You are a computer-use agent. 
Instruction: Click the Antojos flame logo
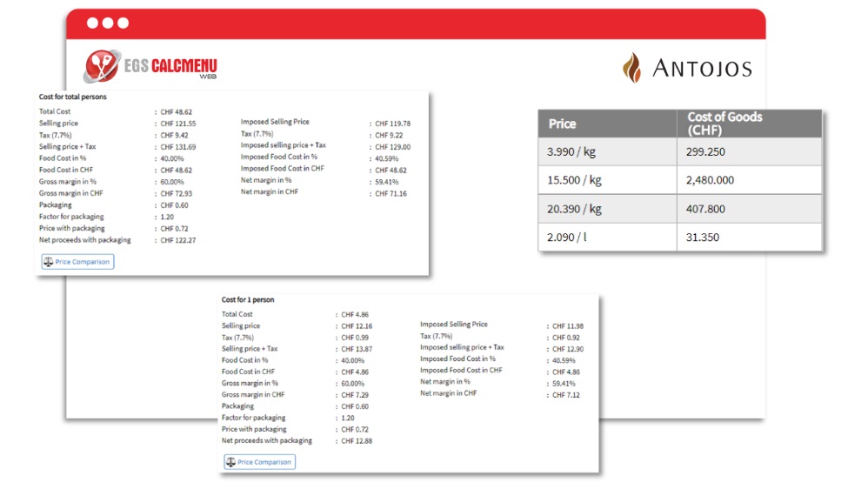[632, 68]
